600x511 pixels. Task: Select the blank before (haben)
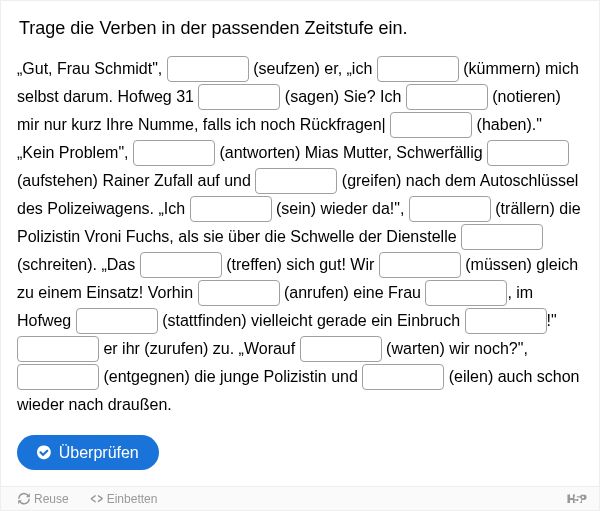[x=431, y=125]
